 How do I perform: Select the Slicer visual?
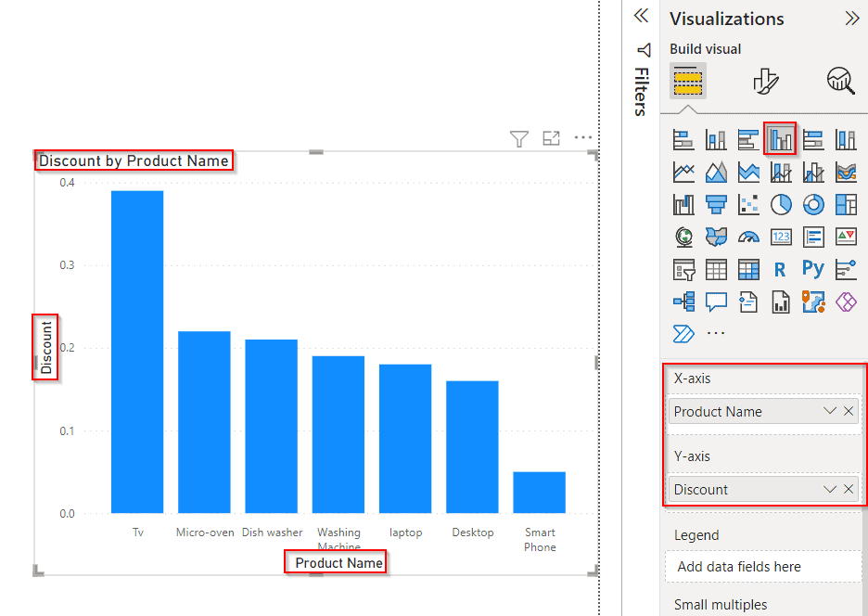pos(683,270)
